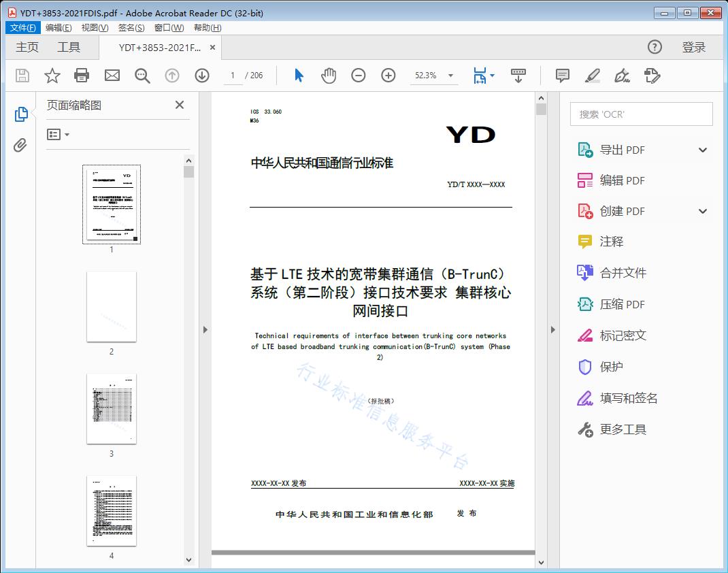Expand the 导出 PDF options chevron
This screenshot has width=728, height=573.
coord(703,149)
